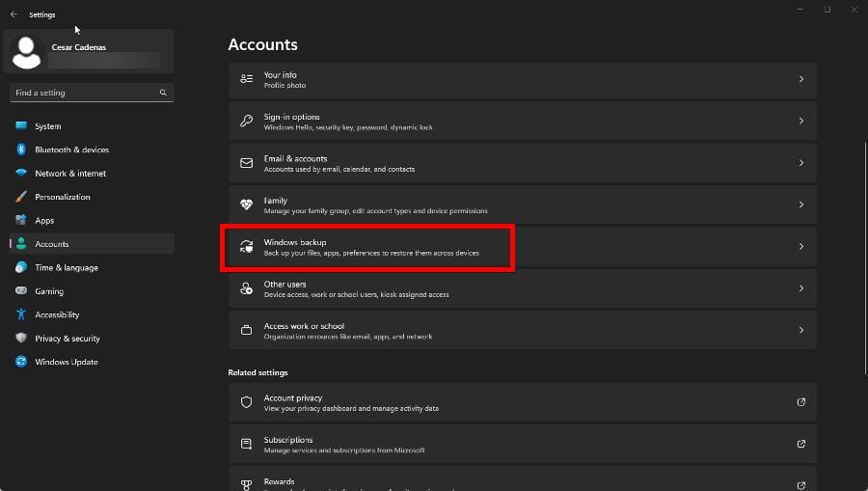Image resolution: width=868 pixels, height=491 pixels.
Task: Click the Network & internet wifi icon
Action: (x=21, y=174)
